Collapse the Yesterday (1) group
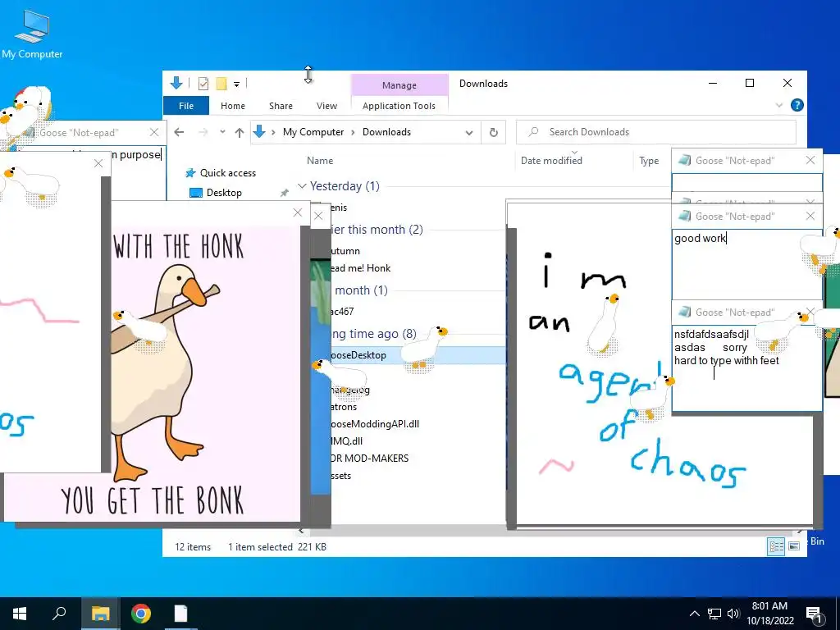Viewport: 840px width, 630px height. [x=302, y=186]
